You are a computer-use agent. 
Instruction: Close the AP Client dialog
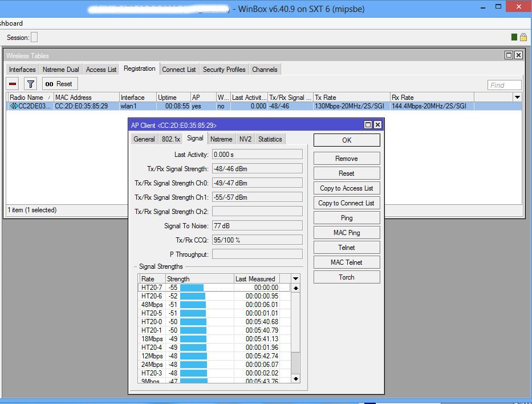click(x=377, y=124)
